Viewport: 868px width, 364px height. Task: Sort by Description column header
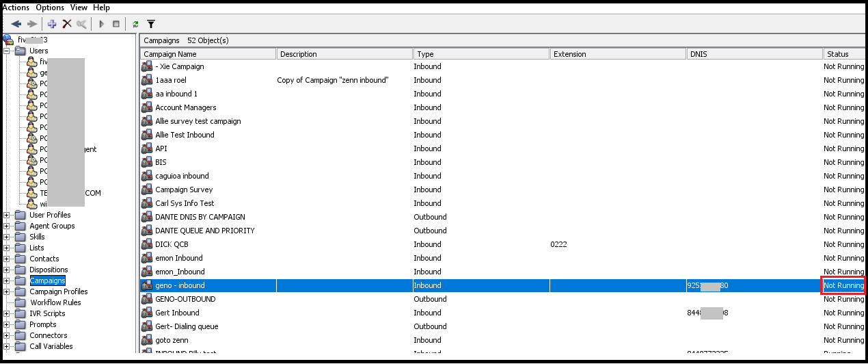coord(345,54)
